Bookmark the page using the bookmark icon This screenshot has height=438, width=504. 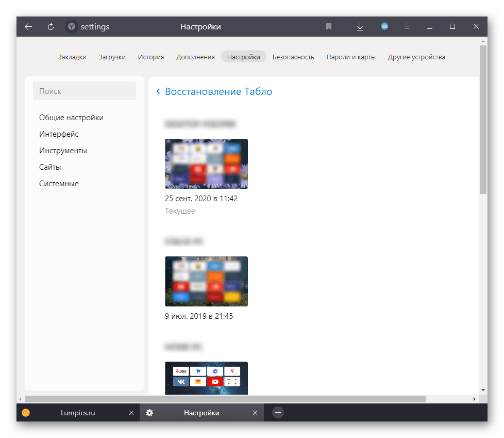[329, 27]
